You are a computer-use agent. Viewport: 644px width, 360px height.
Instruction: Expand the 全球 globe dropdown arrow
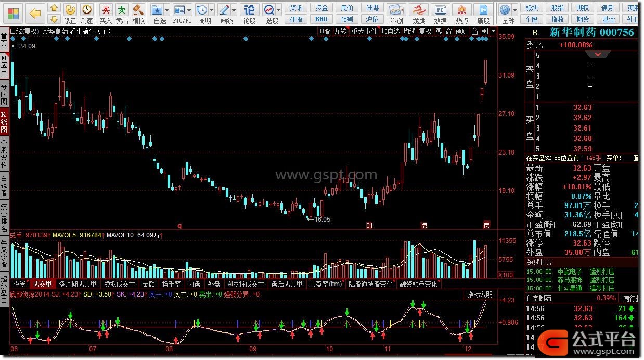pos(515,10)
